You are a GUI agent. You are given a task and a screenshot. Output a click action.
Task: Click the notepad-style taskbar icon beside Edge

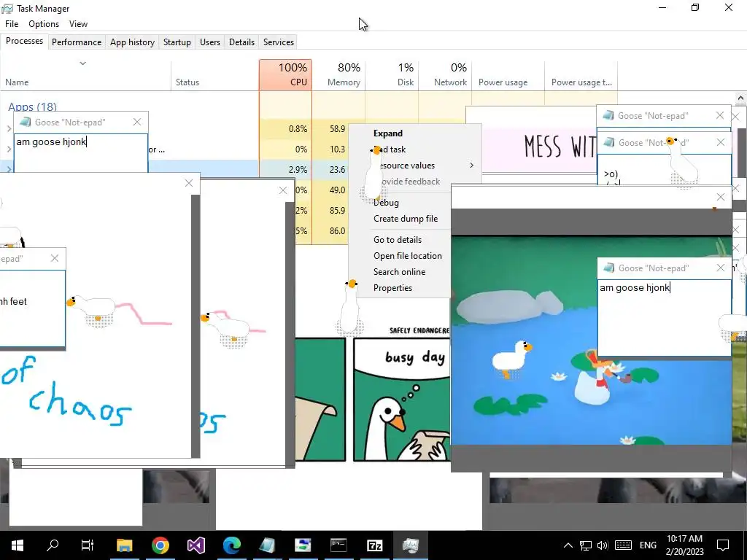click(267, 545)
